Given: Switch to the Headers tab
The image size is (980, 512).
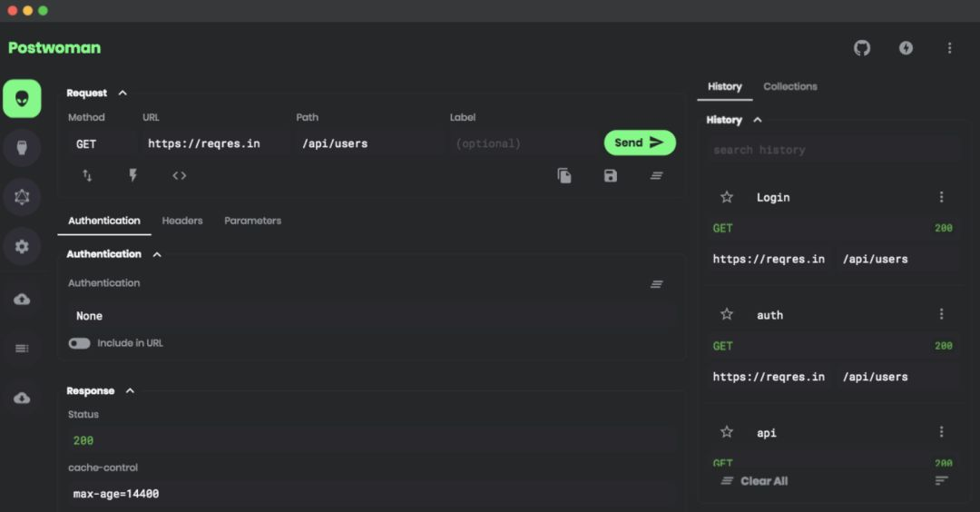Looking at the screenshot, I should tap(181, 221).
